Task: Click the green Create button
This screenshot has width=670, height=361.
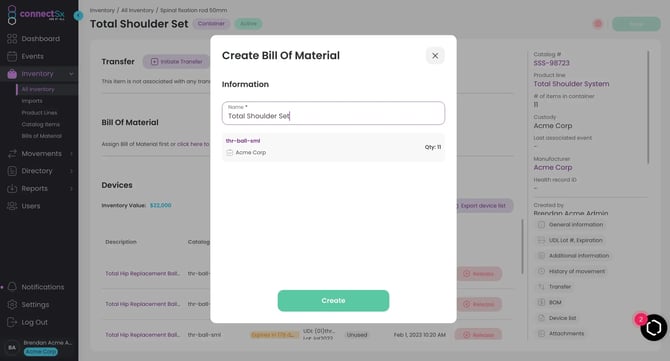Action: (x=333, y=301)
